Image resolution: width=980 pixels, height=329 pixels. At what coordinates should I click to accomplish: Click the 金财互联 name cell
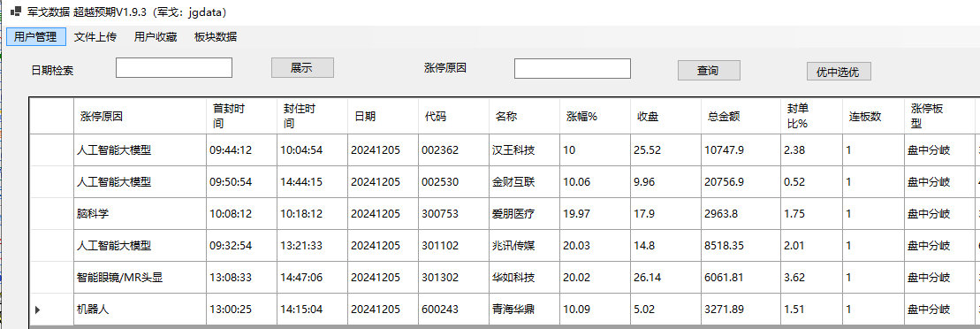click(524, 182)
